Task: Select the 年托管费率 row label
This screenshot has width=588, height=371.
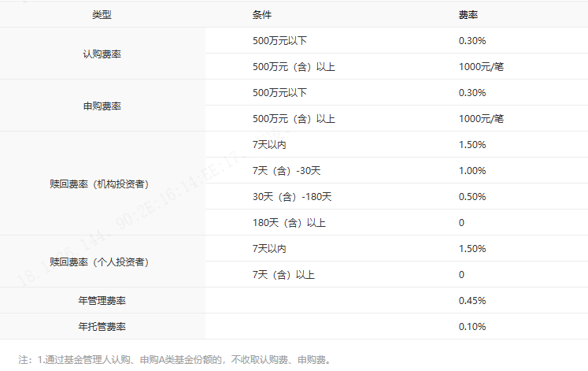Action: click(x=102, y=327)
